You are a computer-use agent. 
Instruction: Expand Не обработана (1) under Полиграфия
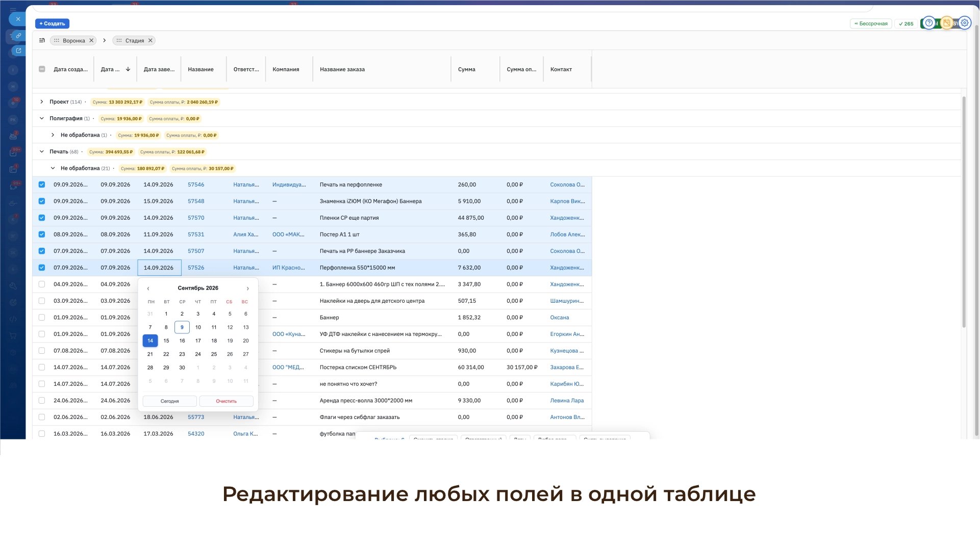(x=53, y=135)
